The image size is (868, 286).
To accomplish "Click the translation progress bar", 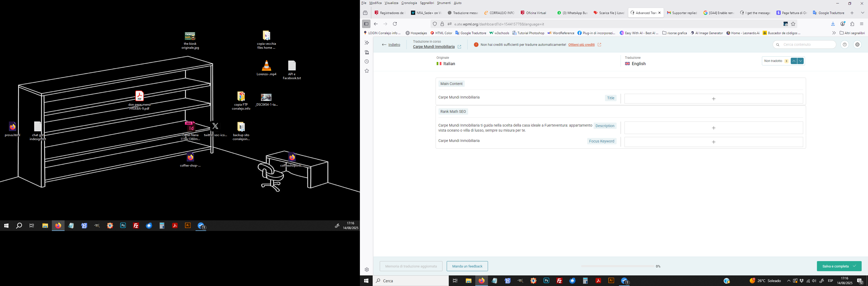I will (617, 266).
